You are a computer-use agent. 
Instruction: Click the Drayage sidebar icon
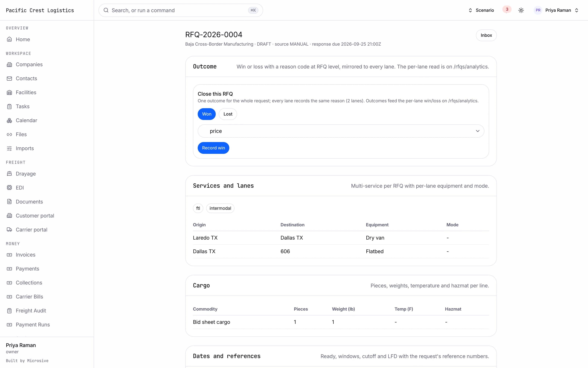pyautogui.click(x=9, y=174)
